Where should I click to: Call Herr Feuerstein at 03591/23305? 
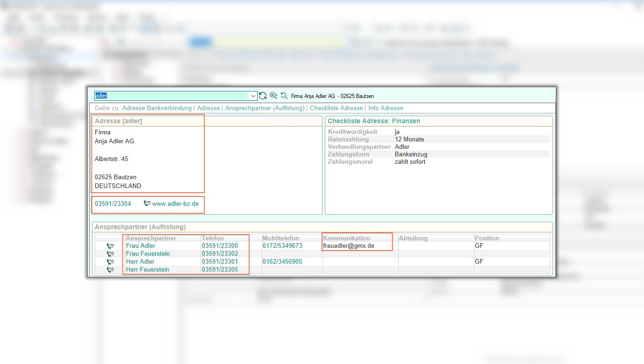(219, 270)
